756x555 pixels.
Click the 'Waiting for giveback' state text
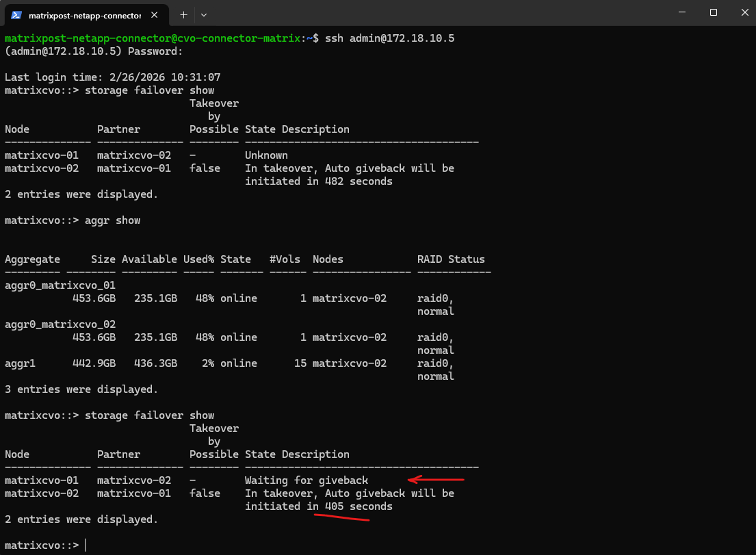point(307,480)
